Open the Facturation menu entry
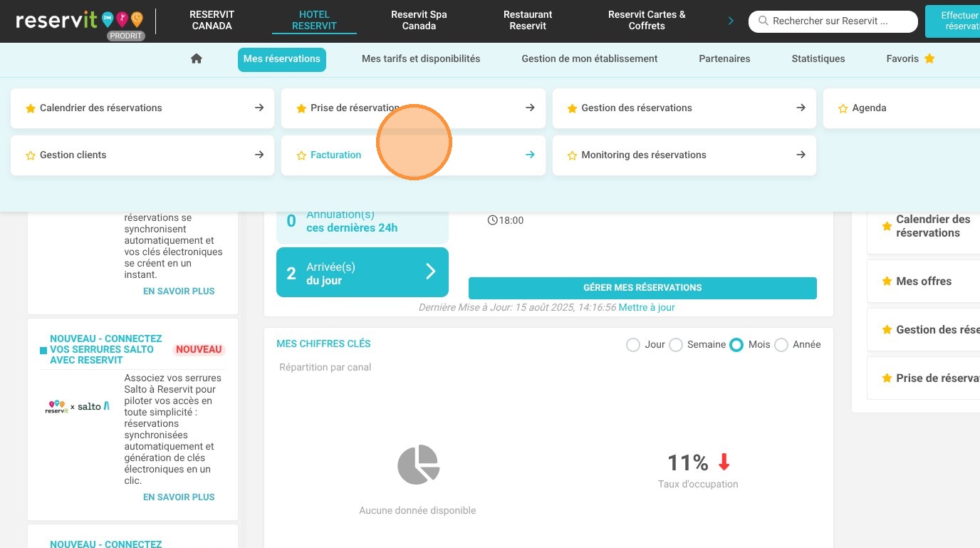980x548 pixels. [413, 155]
